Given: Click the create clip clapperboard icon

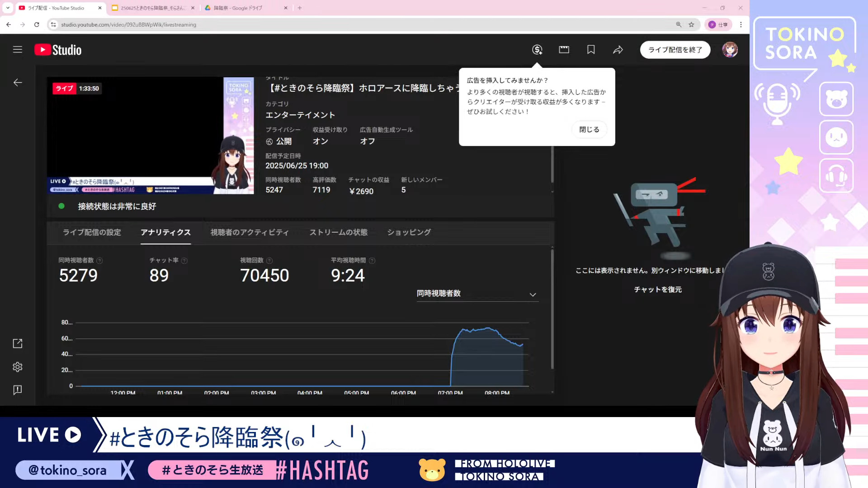Looking at the screenshot, I should pyautogui.click(x=564, y=50).
